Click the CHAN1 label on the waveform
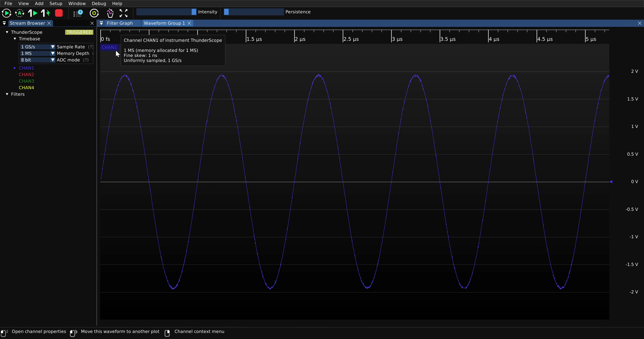 (109, 47)
